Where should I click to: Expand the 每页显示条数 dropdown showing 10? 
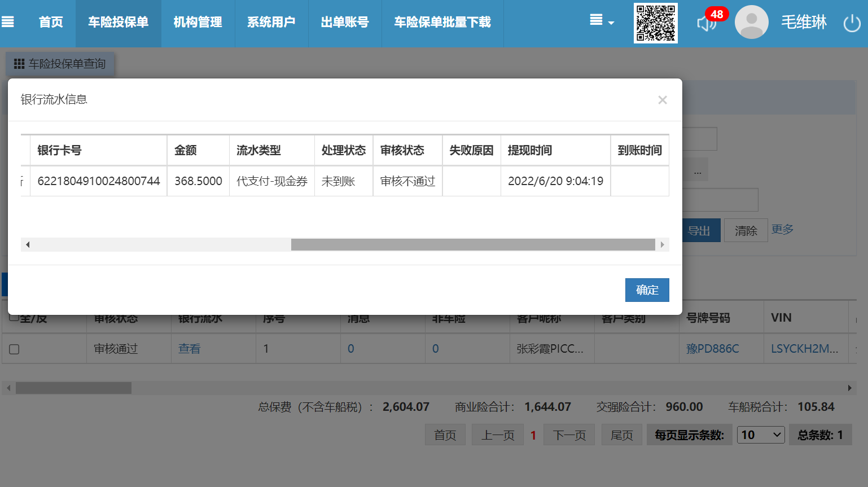[760, 435]
